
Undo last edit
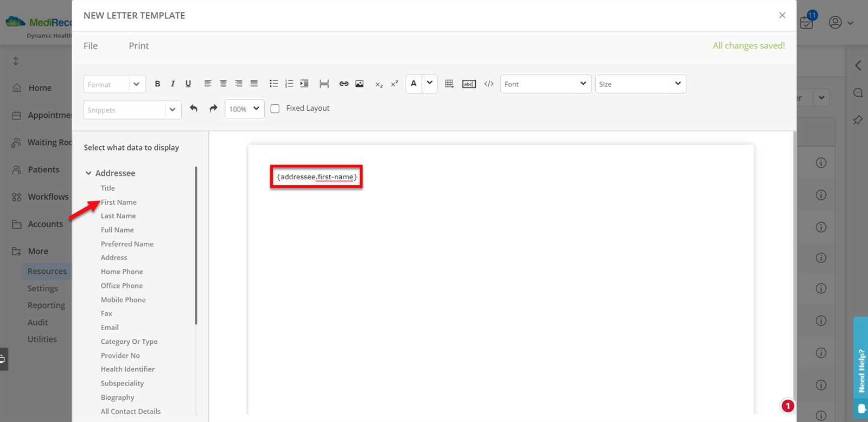tap(194, 109)
